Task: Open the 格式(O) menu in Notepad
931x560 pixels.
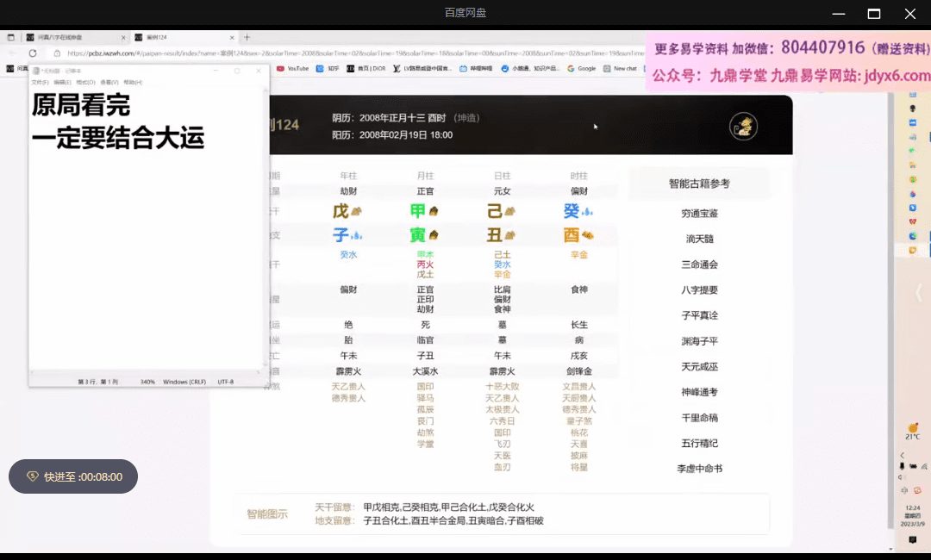Action: tap(87, 83)
